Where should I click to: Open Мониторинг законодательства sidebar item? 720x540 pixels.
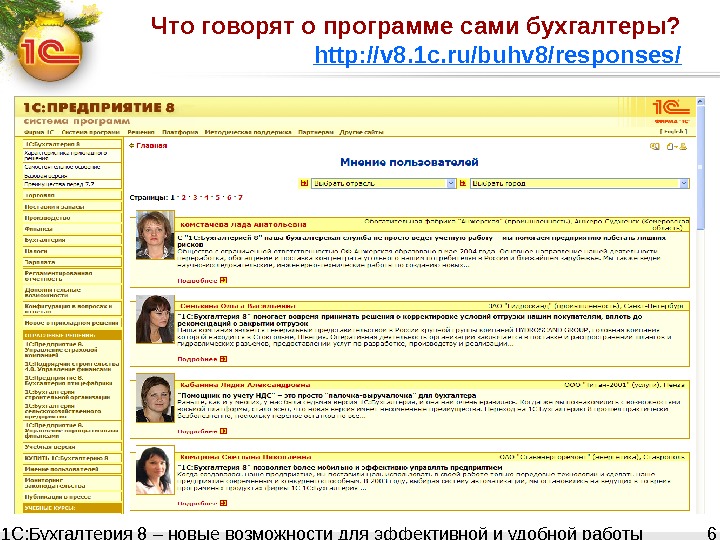(x=73, y=483)
